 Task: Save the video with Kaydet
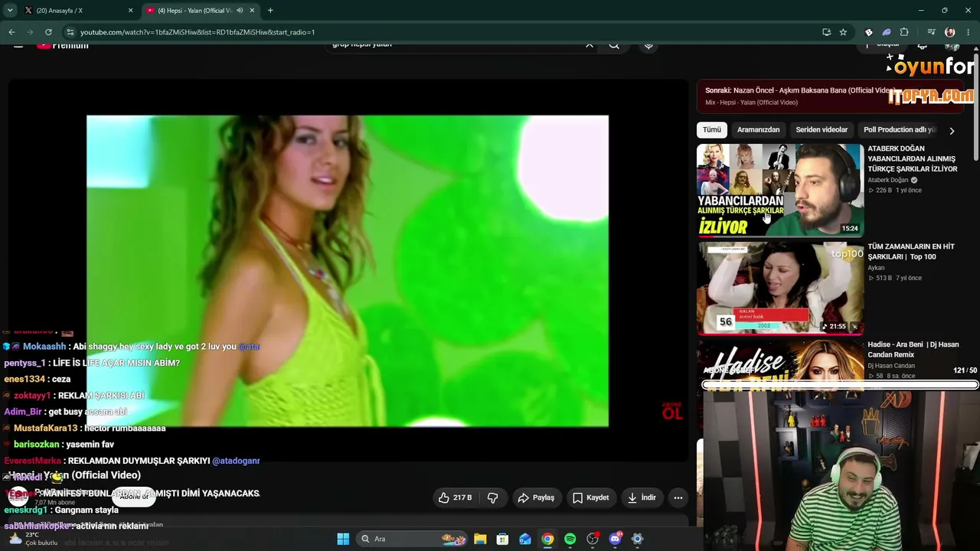click(591, 497)
